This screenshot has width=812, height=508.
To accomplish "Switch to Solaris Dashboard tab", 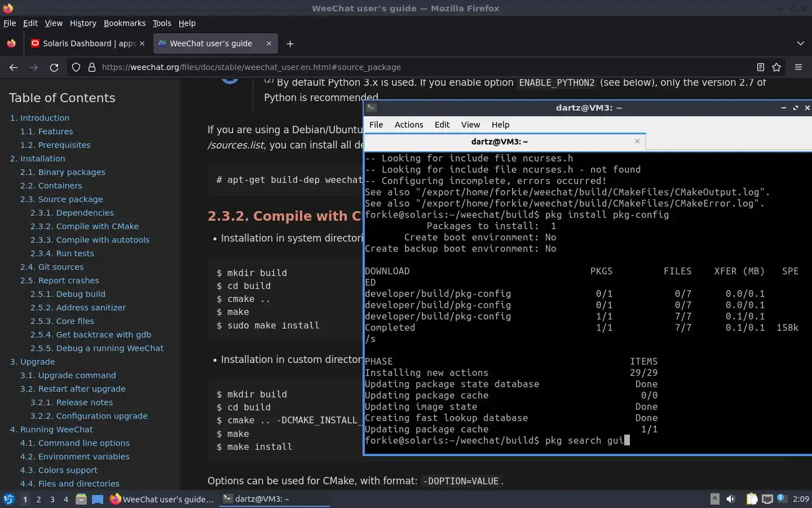I will tap(88, 43).
